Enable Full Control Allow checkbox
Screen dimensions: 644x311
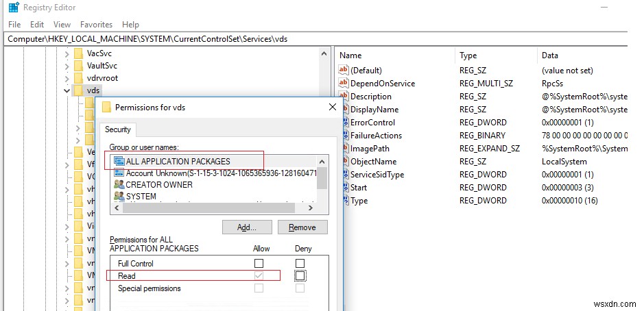point(259,263)
